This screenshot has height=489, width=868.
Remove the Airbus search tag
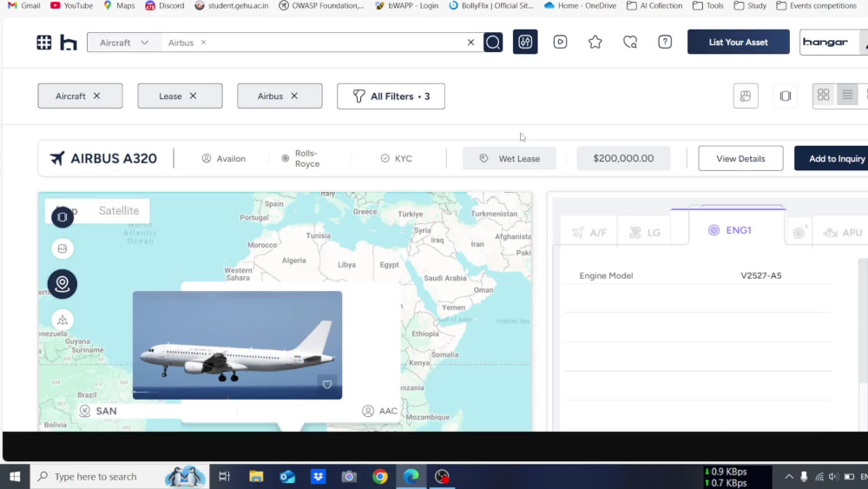[203, 43]
